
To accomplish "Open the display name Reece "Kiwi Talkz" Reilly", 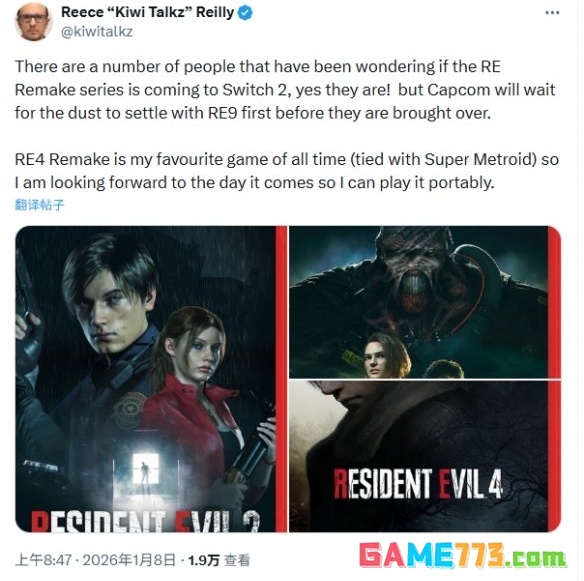I will 147,12.
